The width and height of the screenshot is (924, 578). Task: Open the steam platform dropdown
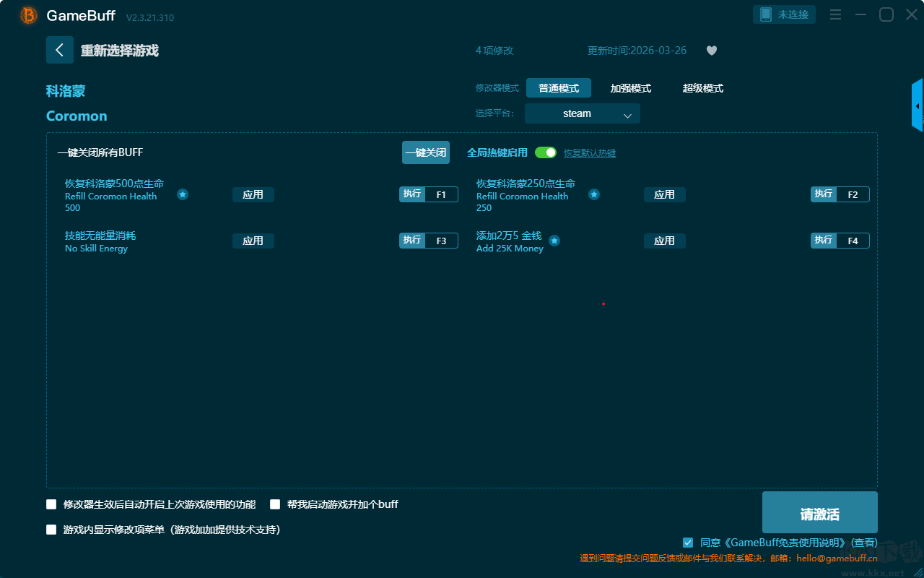coord(582,113)
